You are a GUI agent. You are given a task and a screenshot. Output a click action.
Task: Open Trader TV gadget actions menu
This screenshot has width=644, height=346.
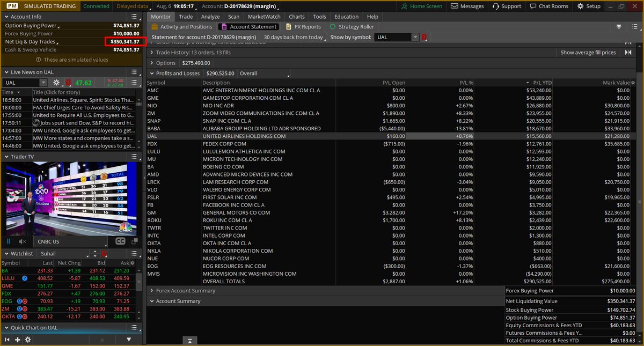coord(135,157)
